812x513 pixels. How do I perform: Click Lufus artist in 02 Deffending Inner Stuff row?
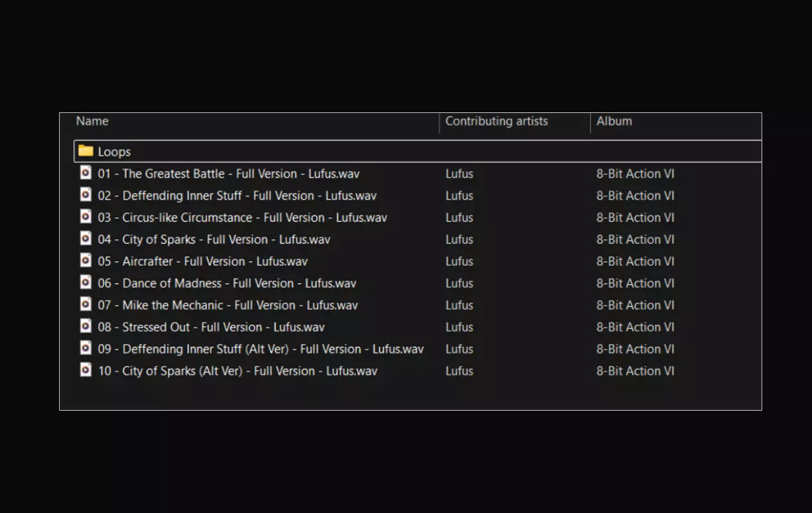(459, 195)
